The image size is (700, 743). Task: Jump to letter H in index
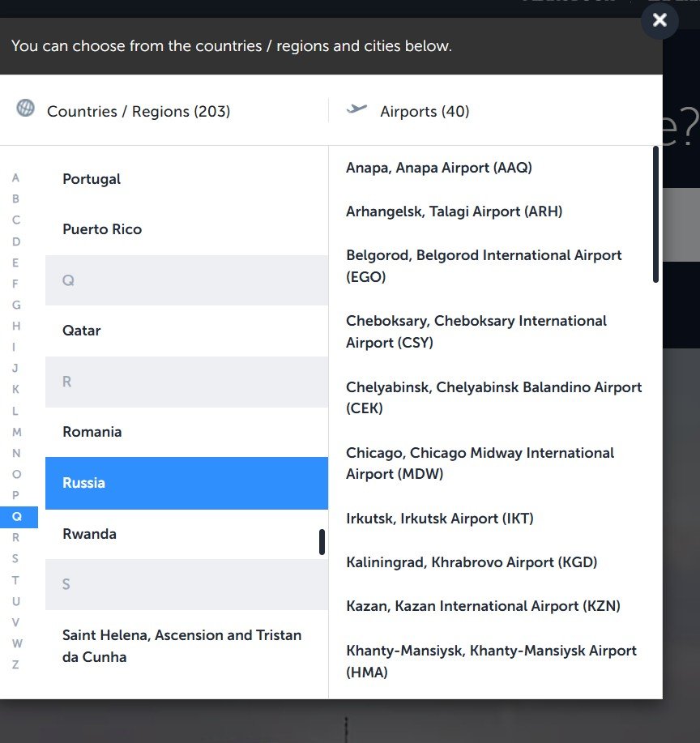(15, 326)
